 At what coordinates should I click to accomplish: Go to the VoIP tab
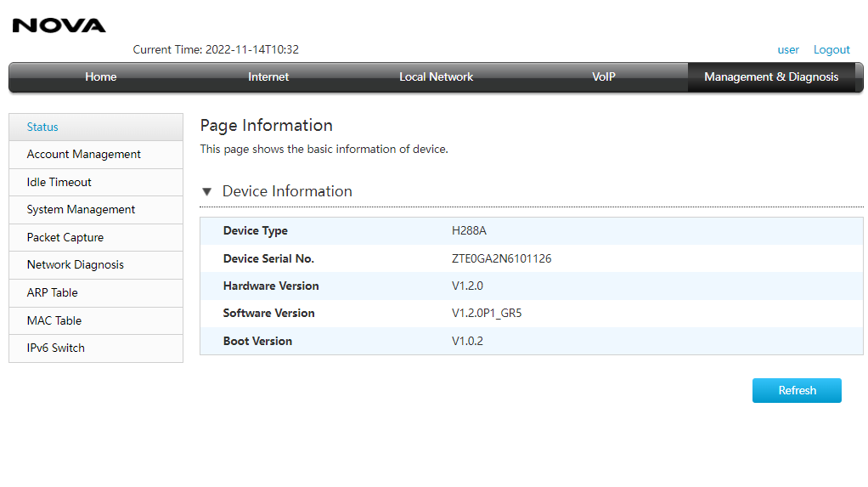[603, 77]
